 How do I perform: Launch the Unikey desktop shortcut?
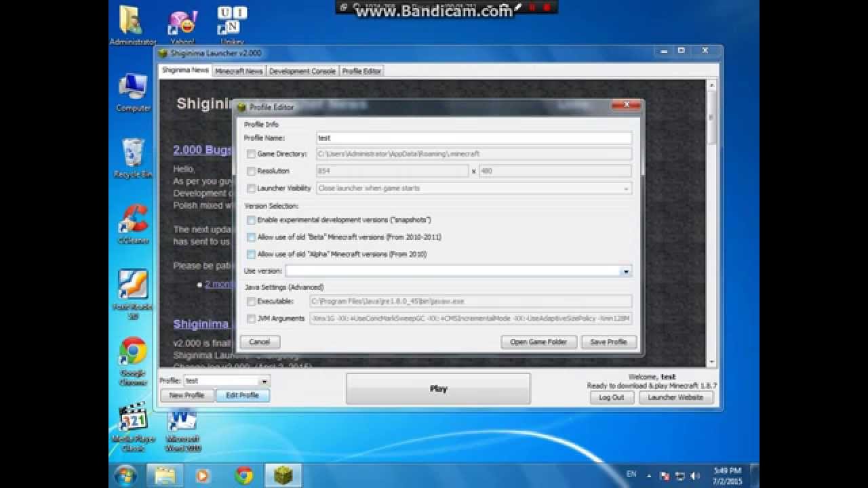(232, 25)
